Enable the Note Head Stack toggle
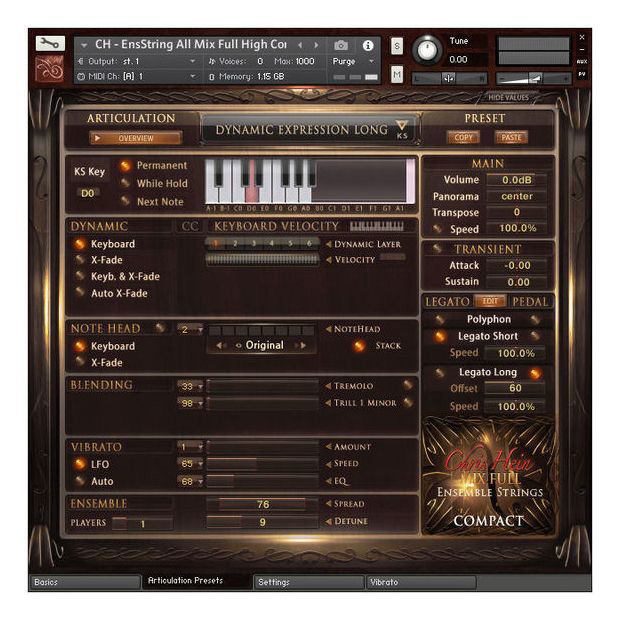 [359, 346]
